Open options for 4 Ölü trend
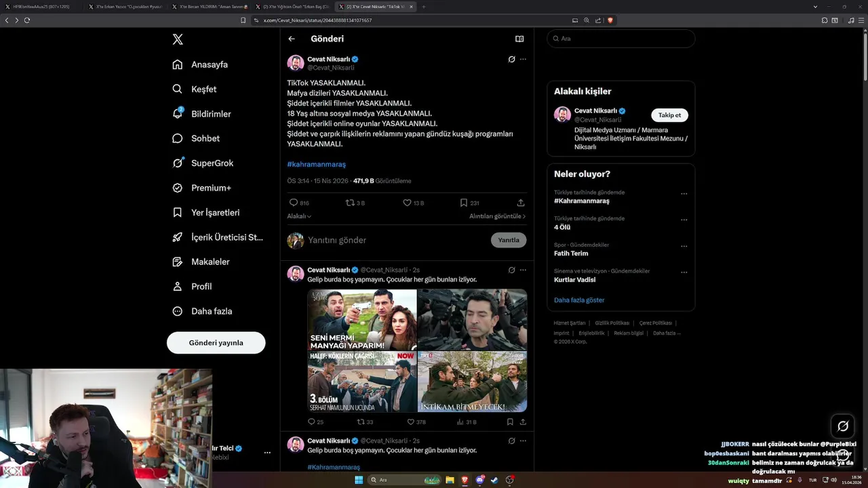The image size is (868, 488). pyautogui.click(x=684, y=220)
